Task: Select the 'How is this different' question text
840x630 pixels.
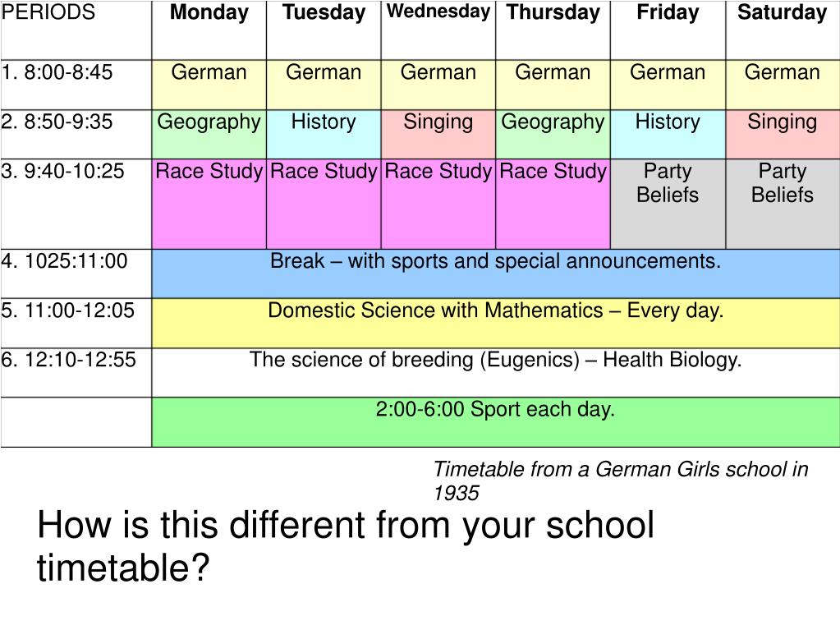Action: tap(346, 545)
